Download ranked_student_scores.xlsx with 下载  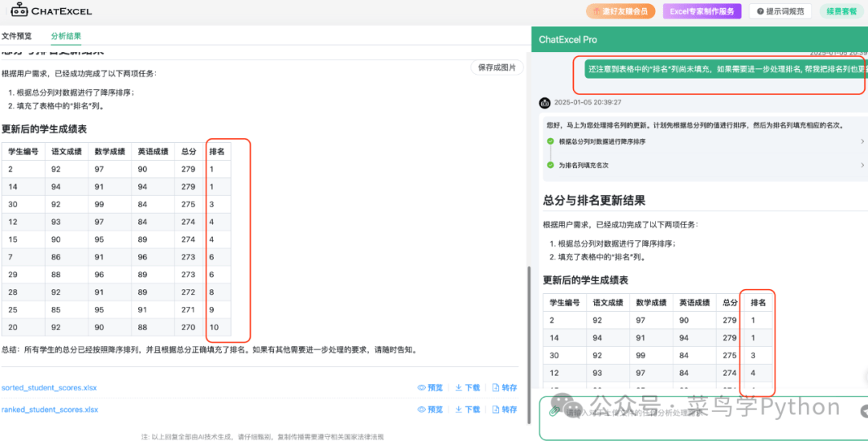click(x=467, y=410)
